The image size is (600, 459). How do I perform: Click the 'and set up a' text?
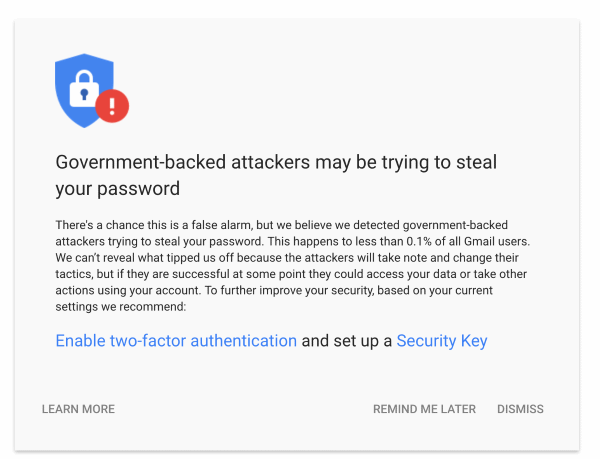coord(347,341)
